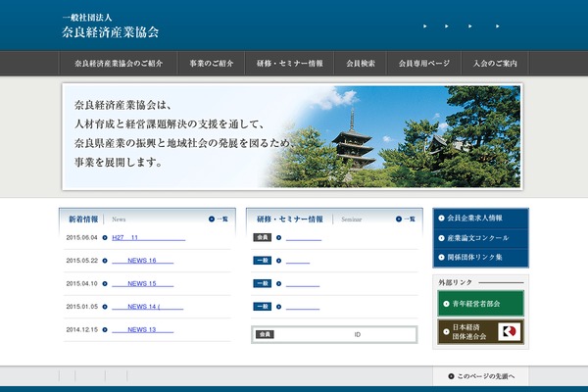Open the NEWS 14 article link
This screenshot has width=588, height=392.
147,307
